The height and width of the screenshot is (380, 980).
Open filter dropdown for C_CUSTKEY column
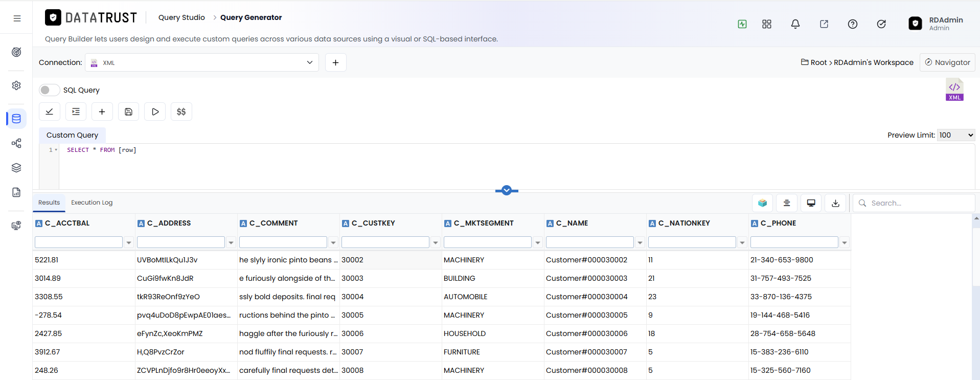point(436,243)
